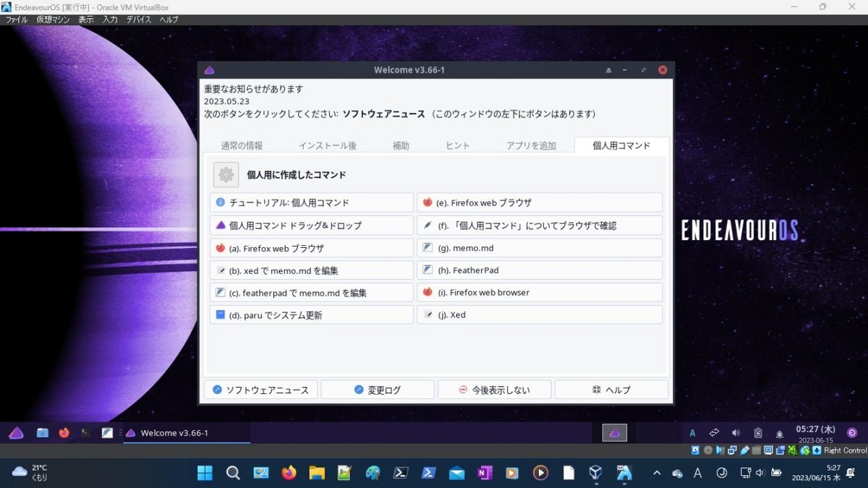Viewport: 868px width, 488px height.
Task: Open the 表示 menu in VirtualBox
Action: tap(86, 20)
